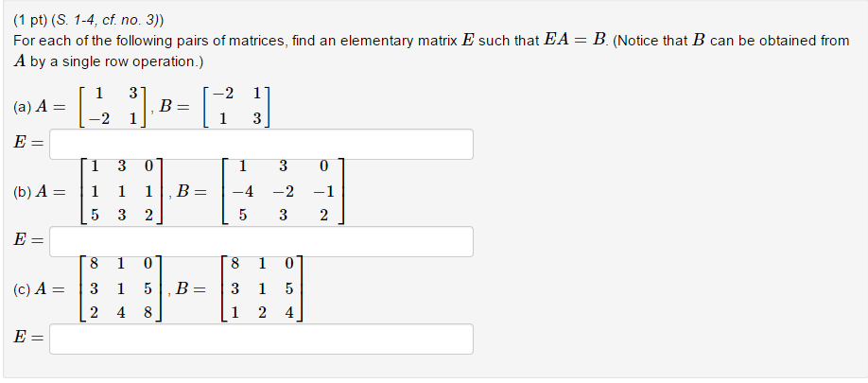Click the "E =" label below part (a)
This screenshot has height=383, width=868.
point(28,144)
